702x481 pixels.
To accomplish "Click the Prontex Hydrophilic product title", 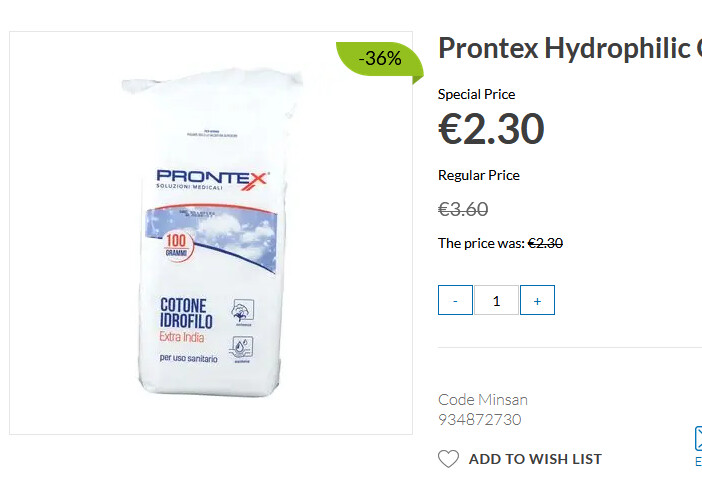I will (570, 48).
